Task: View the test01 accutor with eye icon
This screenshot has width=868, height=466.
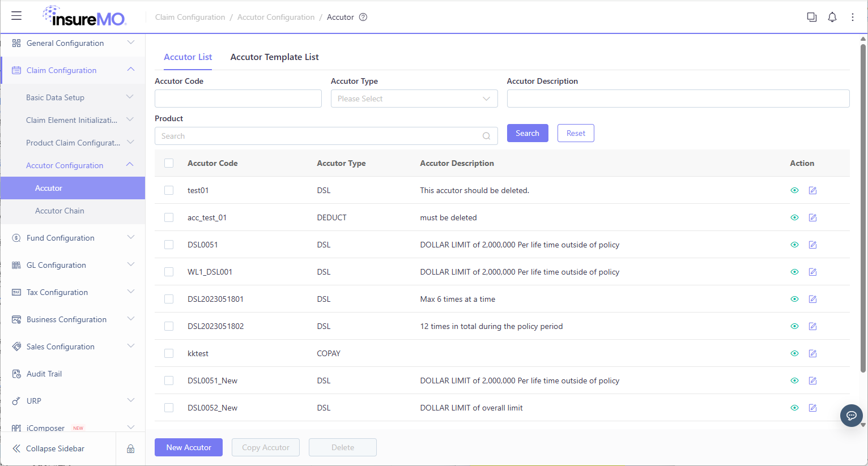Action: 794,190
